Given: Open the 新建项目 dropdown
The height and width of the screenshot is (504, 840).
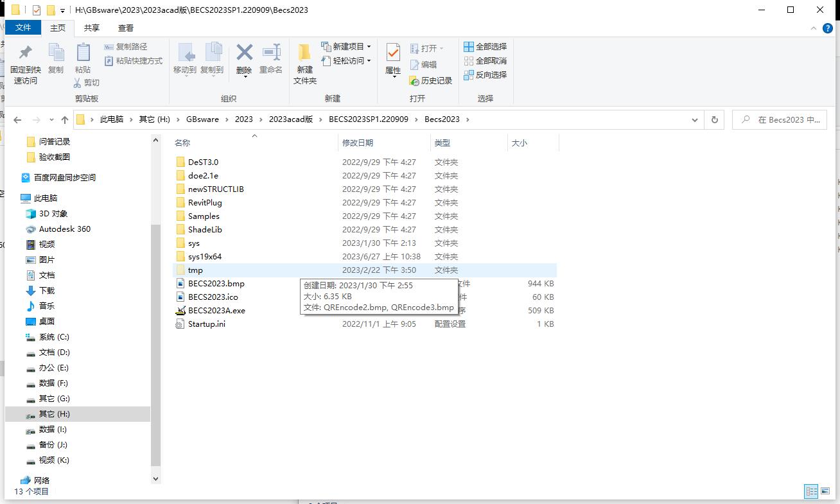Looking at the screenshot, I should 347,46.
